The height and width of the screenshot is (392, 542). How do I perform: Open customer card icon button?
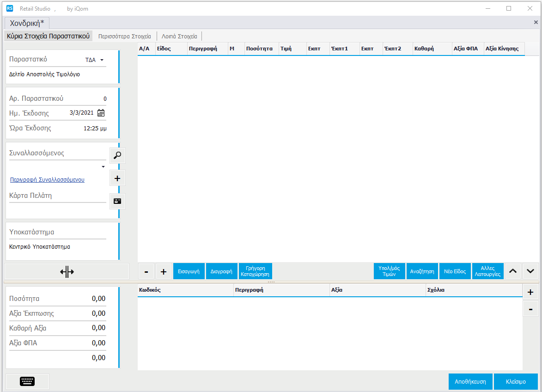coord(117,202)
